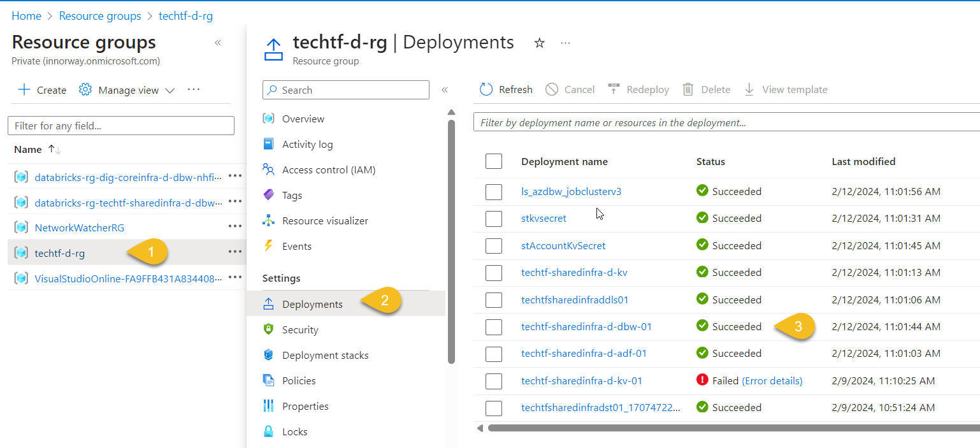Create a new resource group

41,90
